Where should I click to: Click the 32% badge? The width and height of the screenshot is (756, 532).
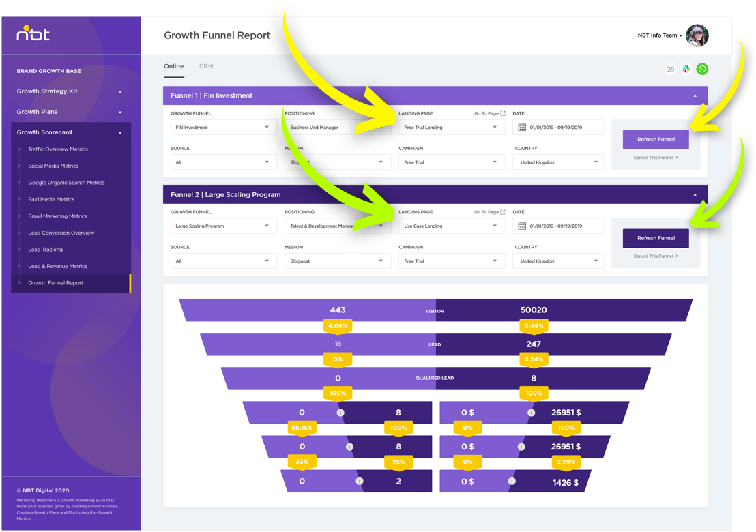[302, 462]
